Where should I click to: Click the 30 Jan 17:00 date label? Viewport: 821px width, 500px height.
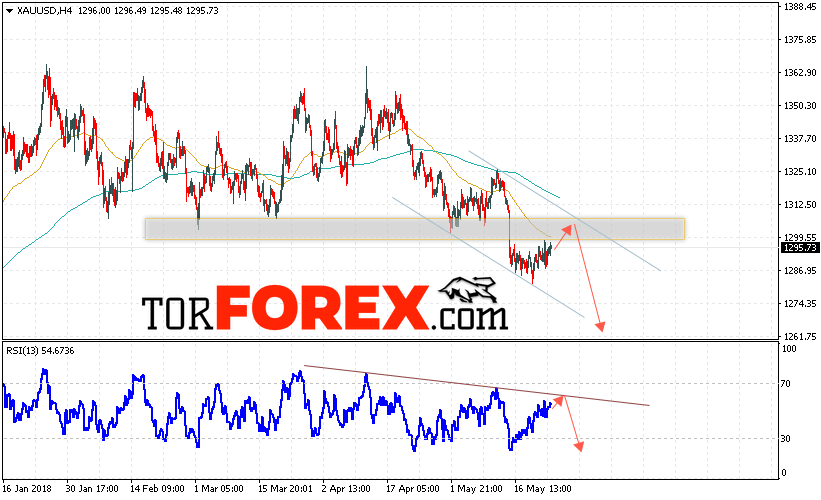[x=92, y=489]
